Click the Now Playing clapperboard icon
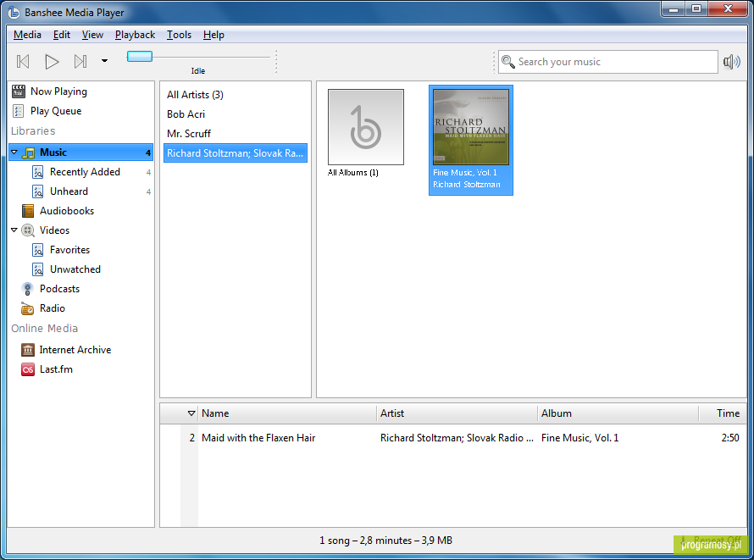Viewport: 754px width, 560px height. 19,91
